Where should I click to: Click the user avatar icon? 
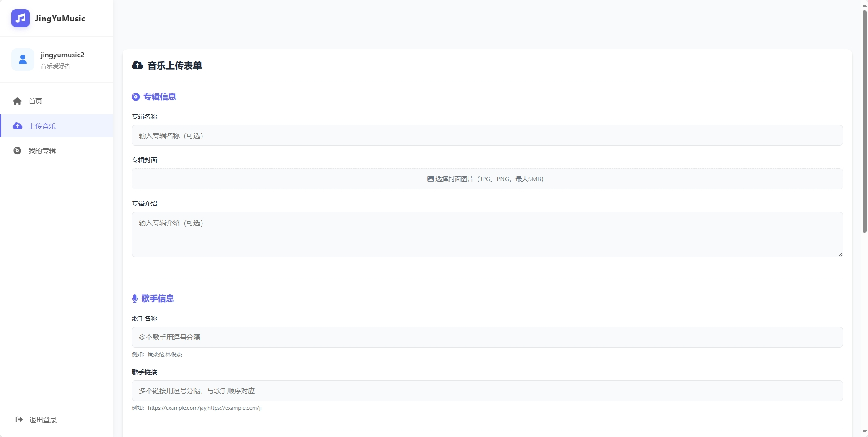[x=23, y=60]
